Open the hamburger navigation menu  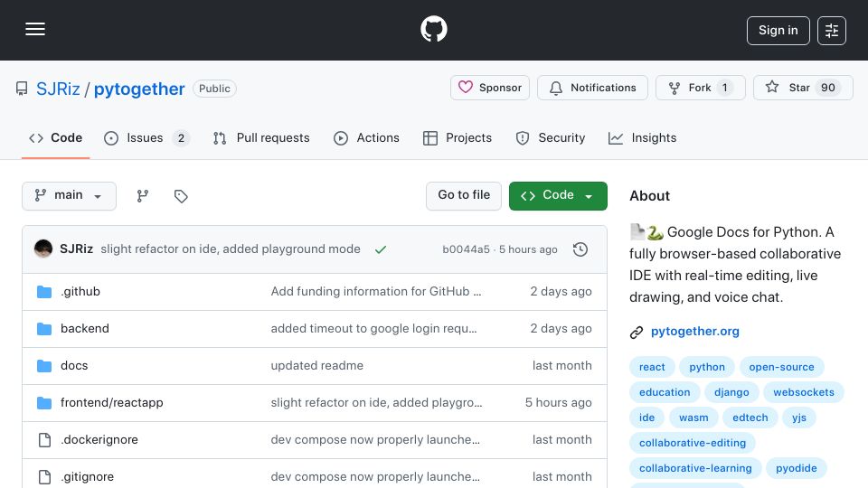[x=35, y=29]
